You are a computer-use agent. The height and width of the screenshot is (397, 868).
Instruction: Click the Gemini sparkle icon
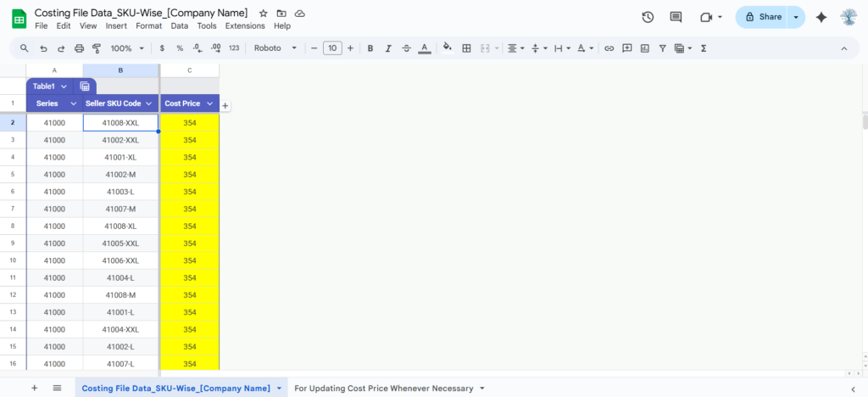click(x=821, y=17)
